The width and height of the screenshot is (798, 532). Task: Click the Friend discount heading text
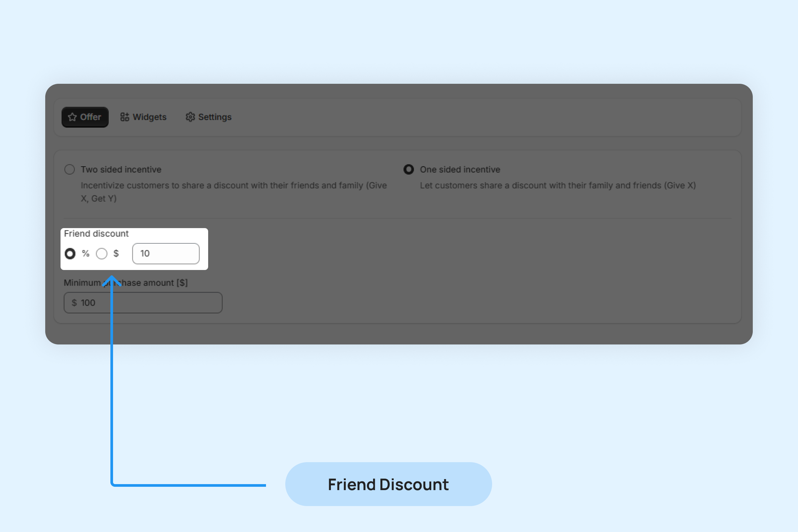coord(96,233)
